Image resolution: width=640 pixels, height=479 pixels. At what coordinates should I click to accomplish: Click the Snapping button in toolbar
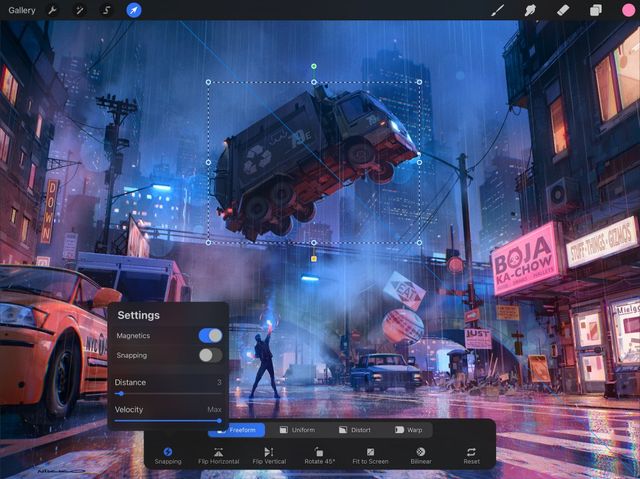coord(168,456)
